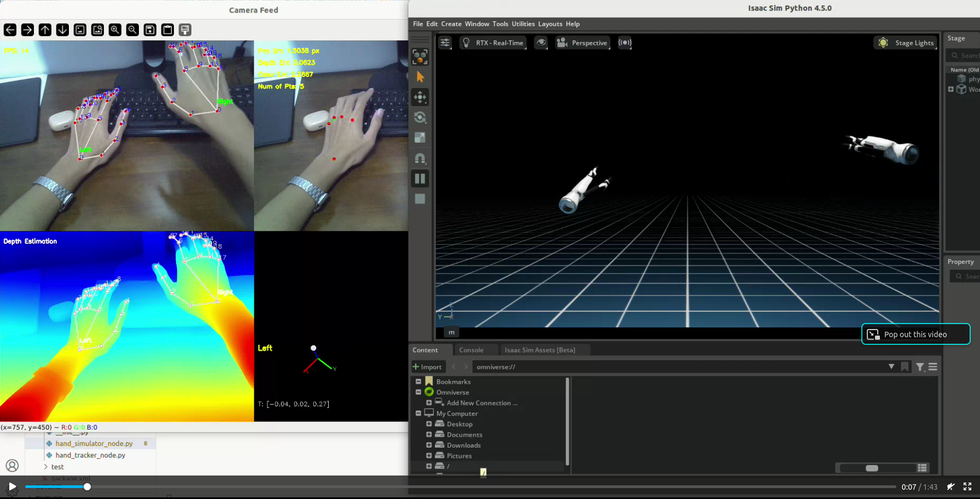Viewport: 980px width, 499px height.
Task: Toggle the viewport eye visibility menu
Action: pos(541,43)
